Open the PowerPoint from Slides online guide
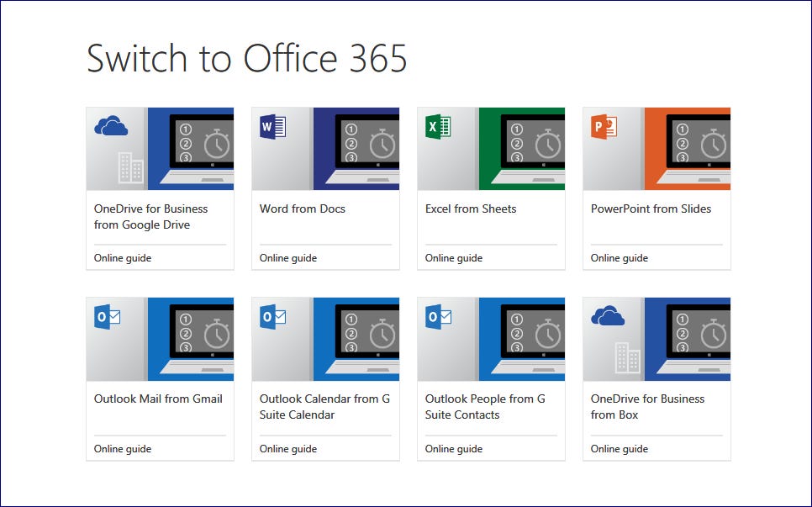The image size is (812, 507). (619, 257)
